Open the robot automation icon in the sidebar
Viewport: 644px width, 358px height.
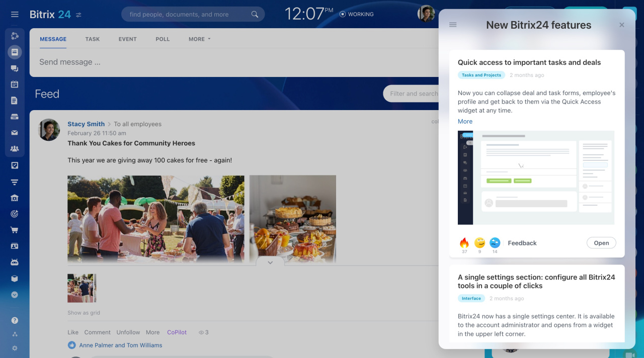[15, 262]
